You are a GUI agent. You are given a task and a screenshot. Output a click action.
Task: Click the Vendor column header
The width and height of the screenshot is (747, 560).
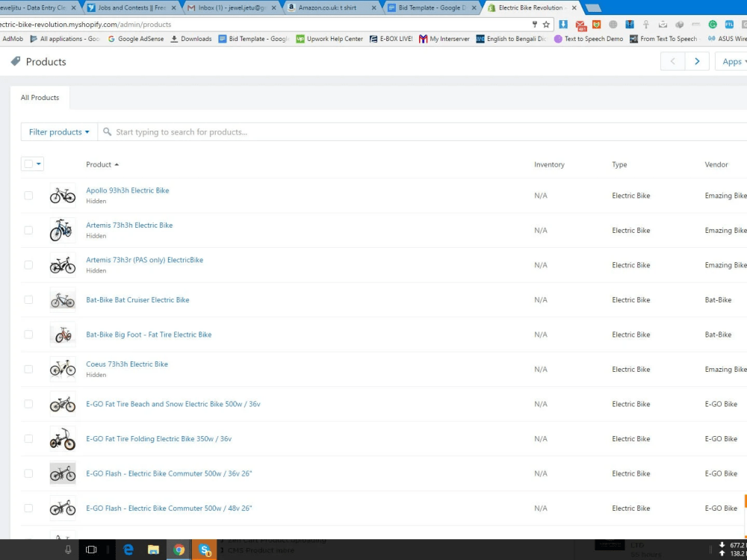pos(716,164)
